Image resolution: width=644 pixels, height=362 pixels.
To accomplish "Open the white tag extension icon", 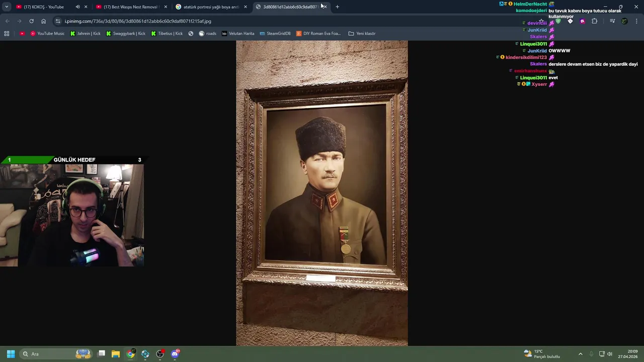I will [x=570, y=21].
